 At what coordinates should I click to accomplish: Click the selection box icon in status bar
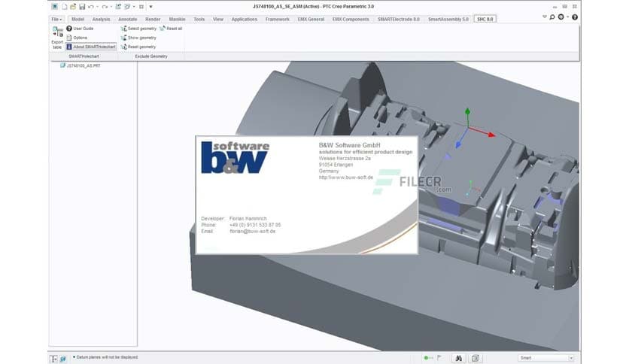476,358
